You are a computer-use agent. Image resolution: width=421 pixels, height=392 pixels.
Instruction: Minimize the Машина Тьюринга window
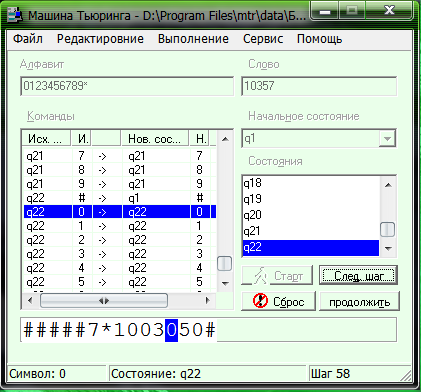click(x=325, y=11)
